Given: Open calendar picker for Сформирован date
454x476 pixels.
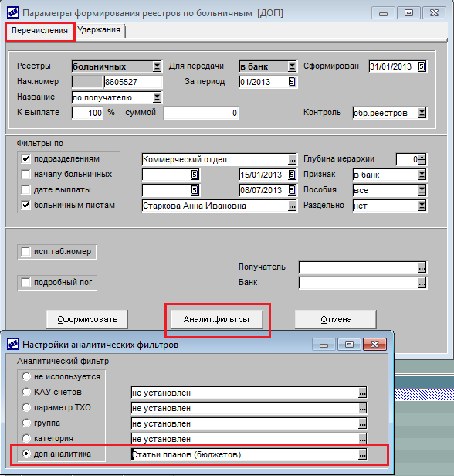Looking at the screenshot, I should (x=422, y=66).
